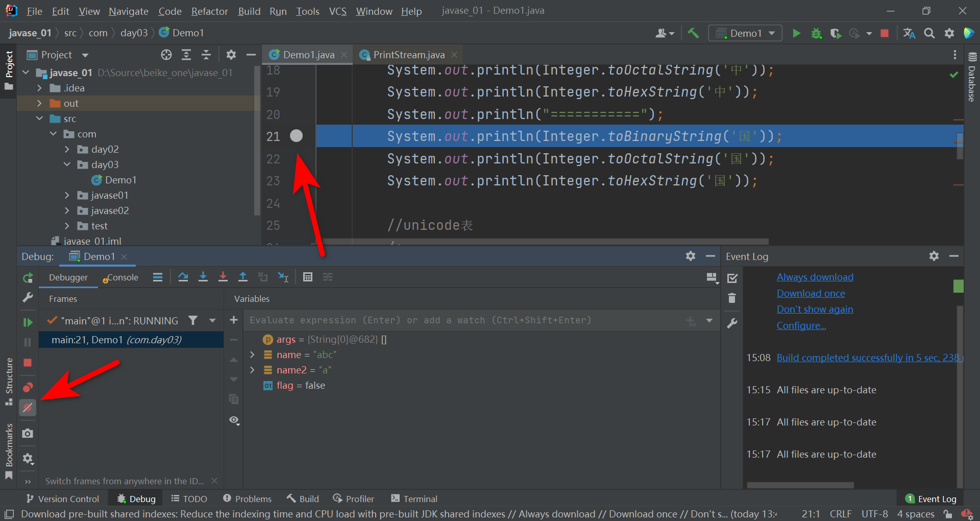This screenshot has height=521, width=980.
Task: Open the Translate icon in toolbar
Action: [909, 33]
